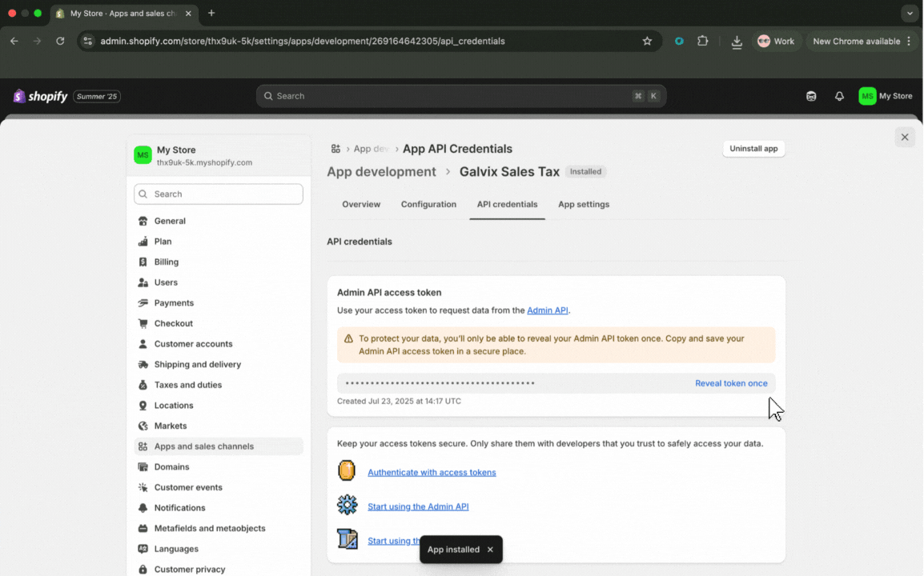Click the MS avatar next to My Store header
The width and height of the screenshot is (924, 576).
(867, 96)
